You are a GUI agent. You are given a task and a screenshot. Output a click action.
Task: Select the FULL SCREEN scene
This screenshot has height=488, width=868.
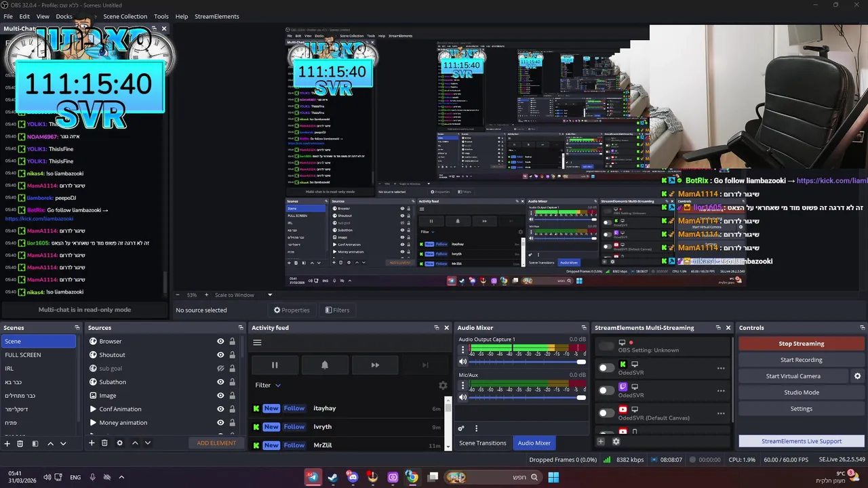click(39, 355)
